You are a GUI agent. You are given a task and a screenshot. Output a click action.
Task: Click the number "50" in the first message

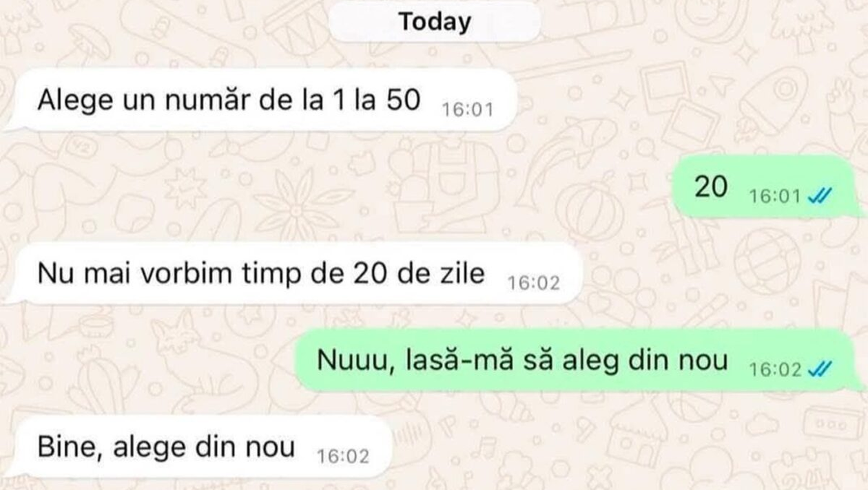point(403,100)
